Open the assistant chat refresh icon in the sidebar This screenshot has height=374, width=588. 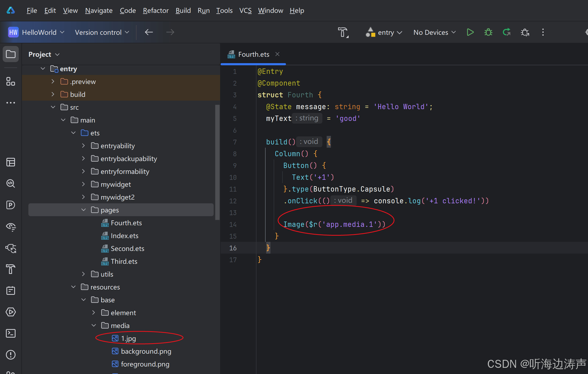coord(11,248)
